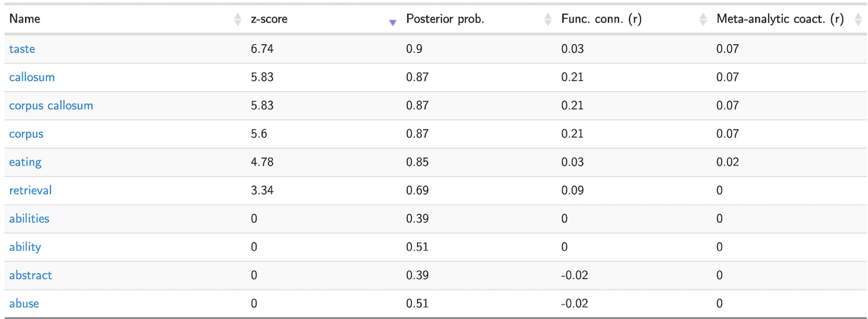Sort by Meta-analytic coact. (r) arrows
868x319 pixels.
point(858,19)
